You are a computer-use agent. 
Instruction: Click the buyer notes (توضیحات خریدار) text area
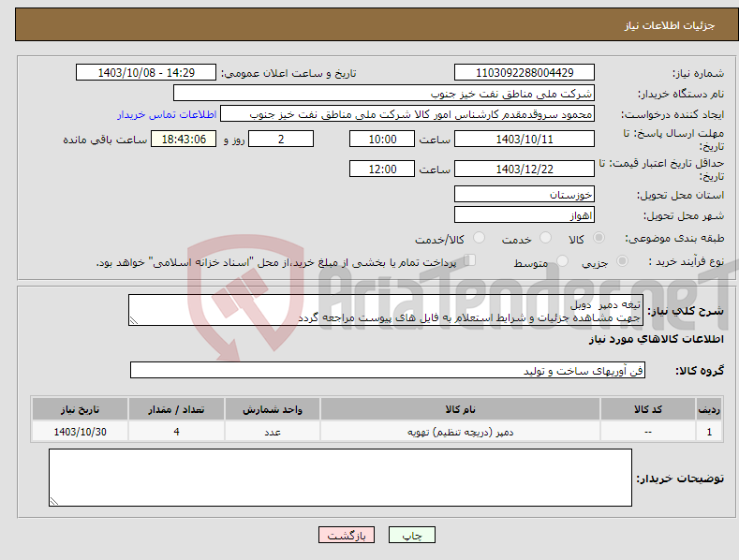pyautogui.click(x=340, y=478)
